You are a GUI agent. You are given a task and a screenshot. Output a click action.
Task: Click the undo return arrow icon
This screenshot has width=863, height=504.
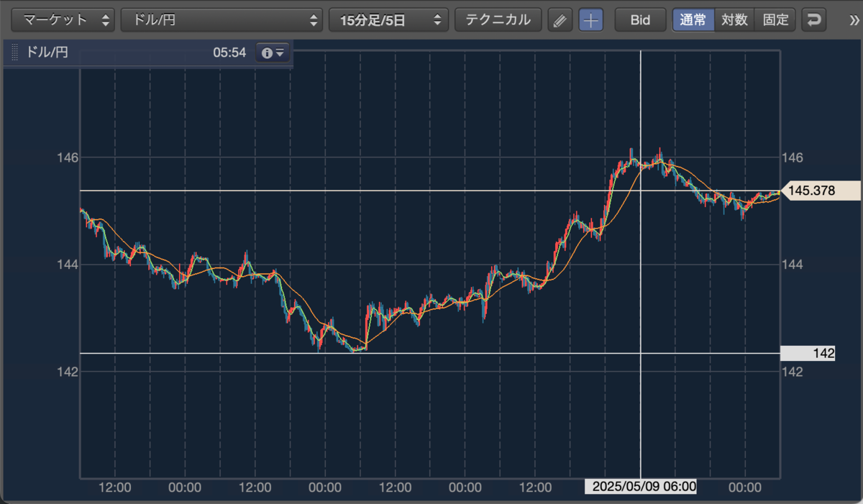coord(814,20)
